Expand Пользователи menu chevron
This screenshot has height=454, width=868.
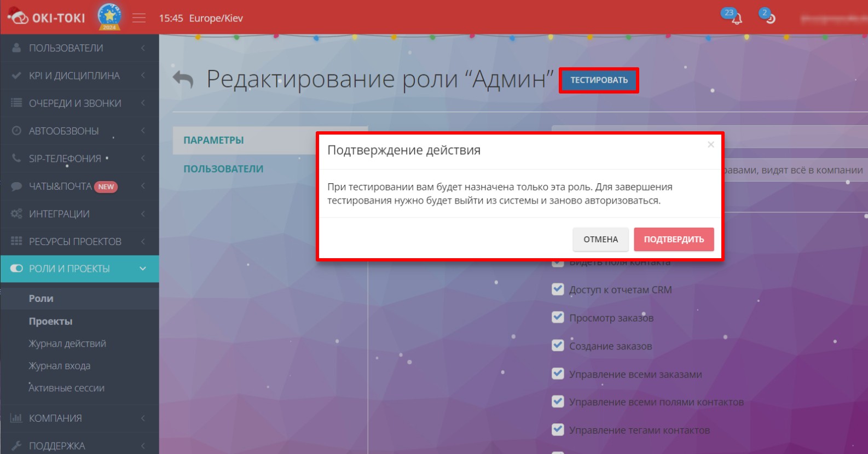tap(143, 48)
